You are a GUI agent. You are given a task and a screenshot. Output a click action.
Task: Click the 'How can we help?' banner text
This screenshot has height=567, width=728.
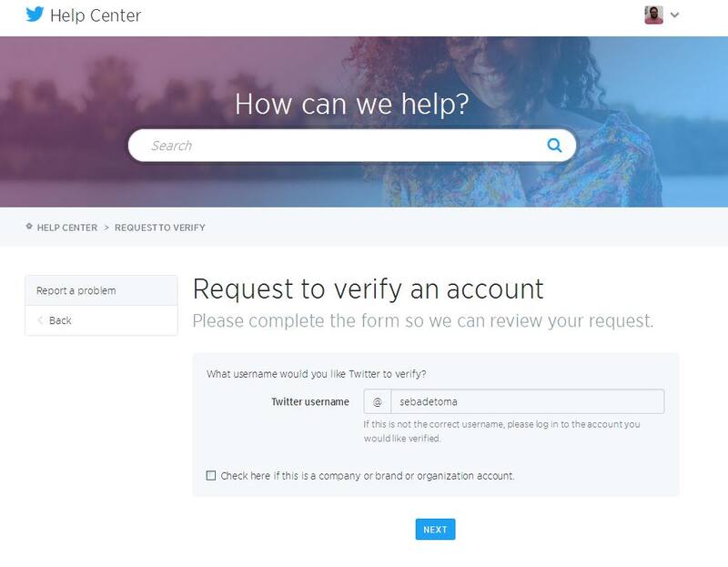pyautogui.click(x=351, y=104)
